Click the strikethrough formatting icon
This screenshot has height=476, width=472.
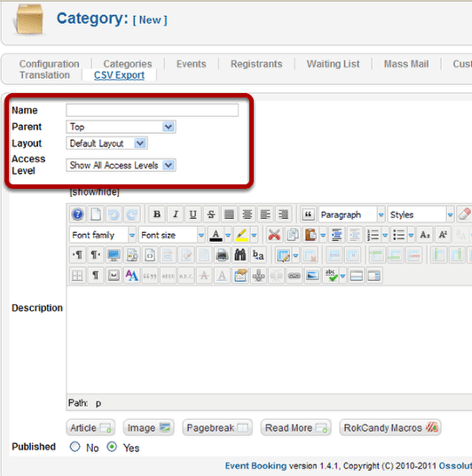coord(211,215)
